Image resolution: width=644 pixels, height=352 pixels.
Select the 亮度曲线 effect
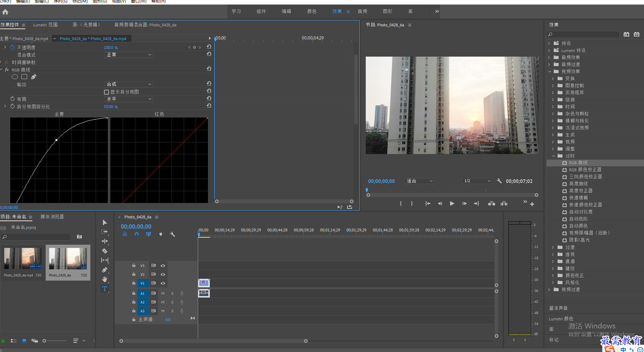578,184
